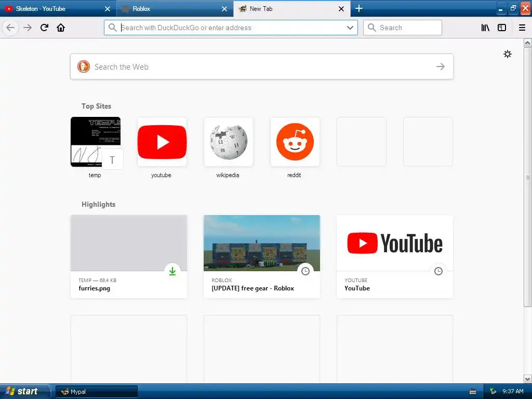The image size is (532, 399).
Task: Open the hamburger application menu
Action: pyautogui.click(x=522, y=28)
